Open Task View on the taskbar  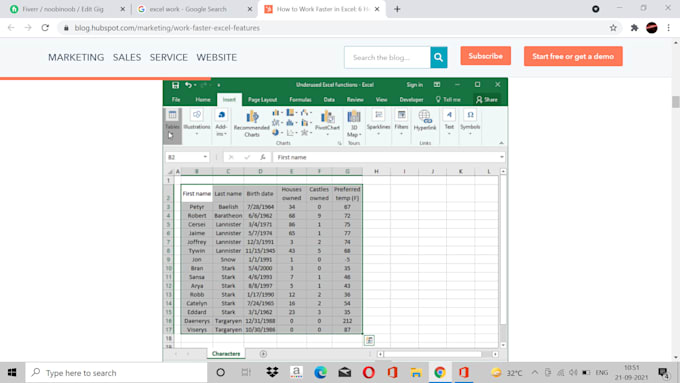[x=246, y=372]
